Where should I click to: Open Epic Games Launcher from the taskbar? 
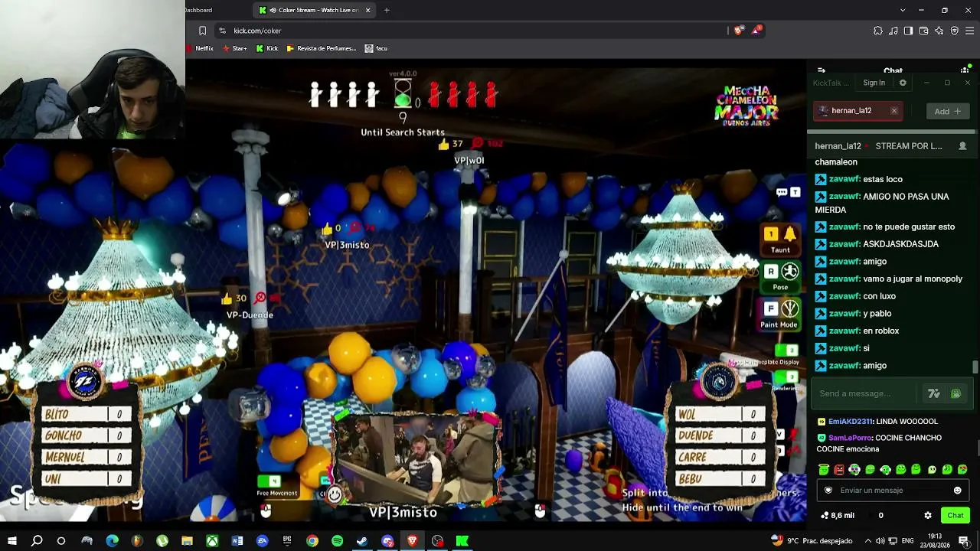(x=287, y=541)
